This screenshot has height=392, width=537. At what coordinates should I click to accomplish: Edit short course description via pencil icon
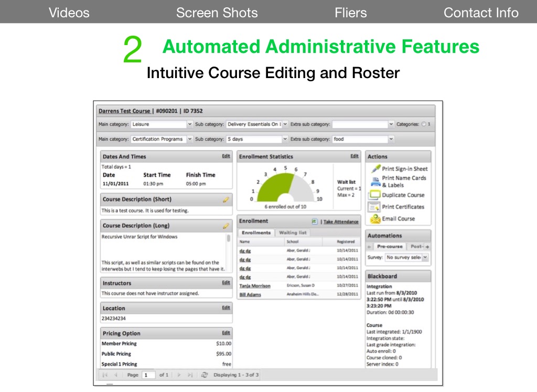point(226,199)
